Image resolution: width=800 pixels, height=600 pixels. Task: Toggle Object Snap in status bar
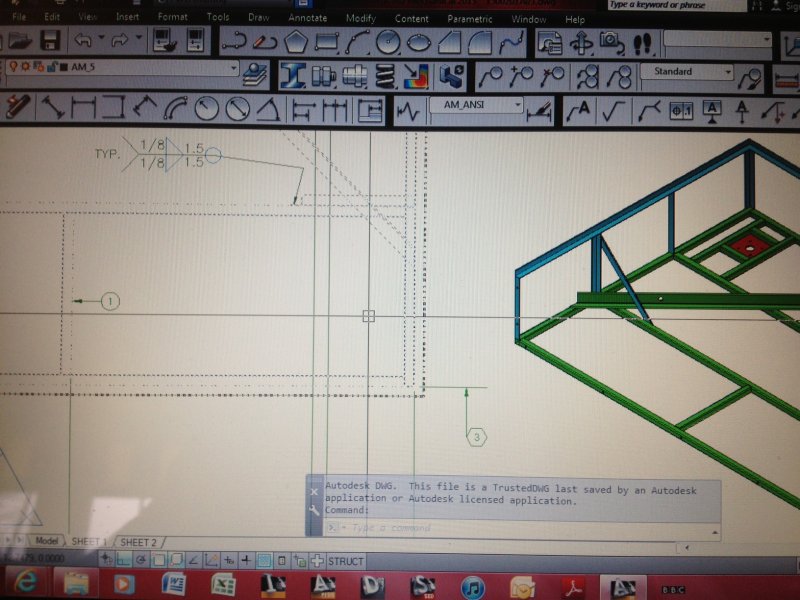tap(159, 560)
